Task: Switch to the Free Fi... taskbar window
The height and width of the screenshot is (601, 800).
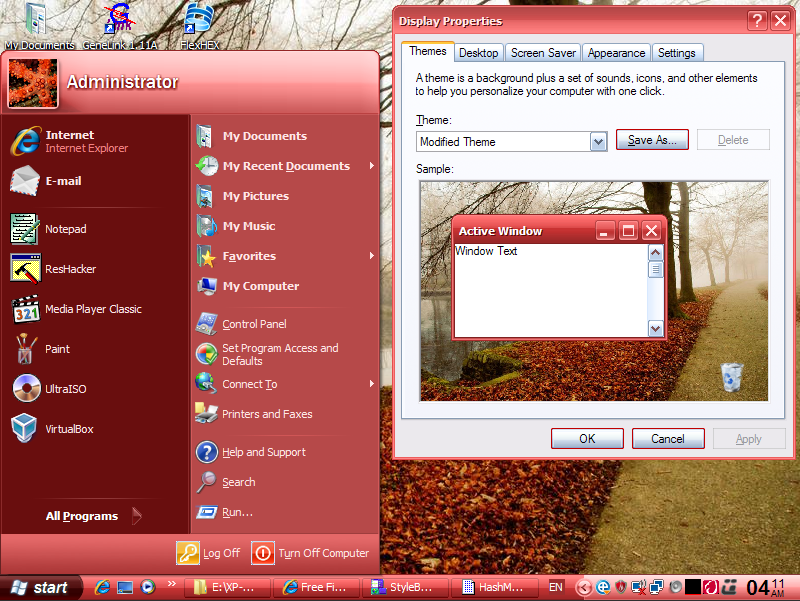Action: (316, 588)
